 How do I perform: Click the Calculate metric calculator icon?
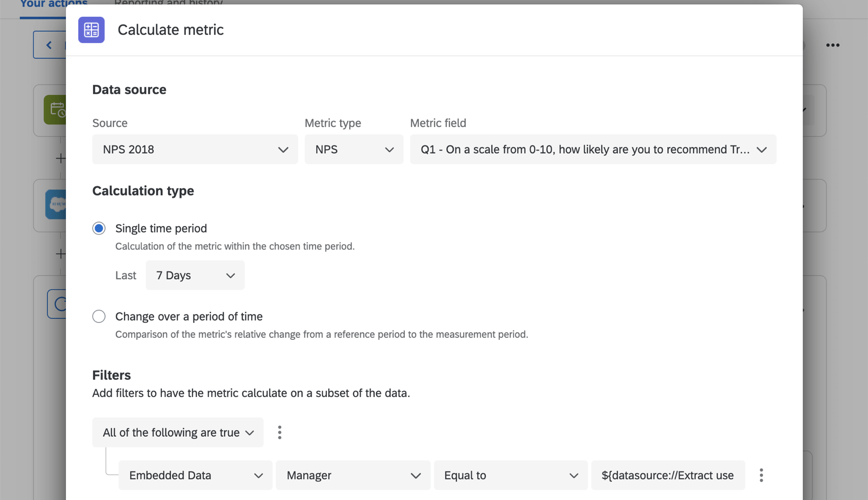coord(91,30)
